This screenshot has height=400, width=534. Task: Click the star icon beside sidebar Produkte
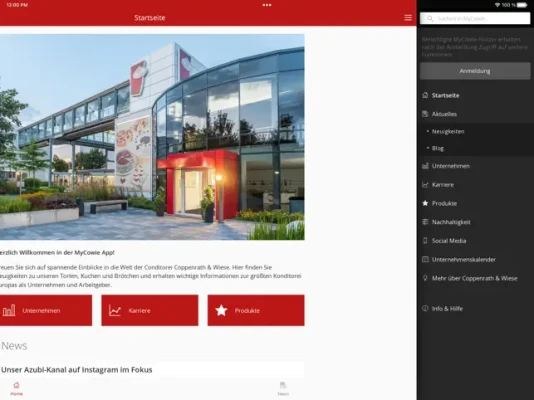click(x=425, y=203)
